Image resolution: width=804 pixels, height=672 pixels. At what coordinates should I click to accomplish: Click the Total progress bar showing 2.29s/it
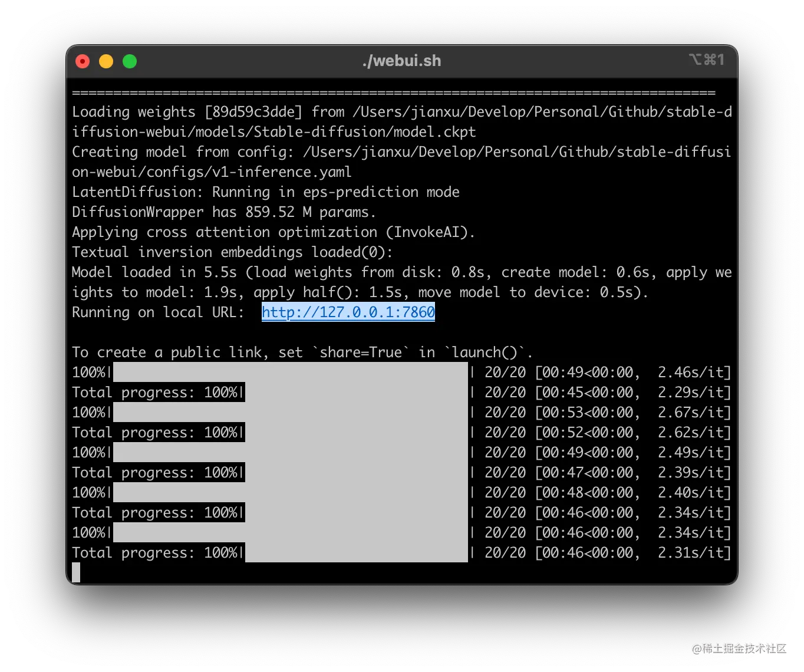click(356, 393)
